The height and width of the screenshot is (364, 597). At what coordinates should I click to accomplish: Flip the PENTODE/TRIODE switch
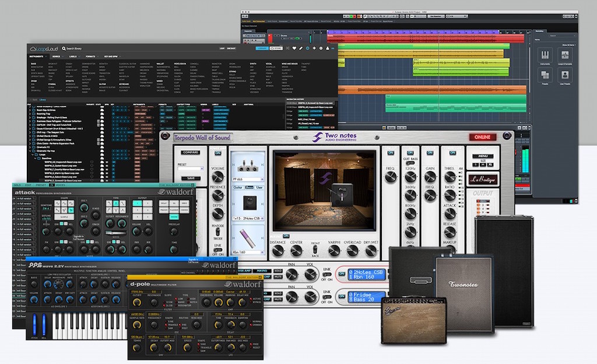(217, 232)
